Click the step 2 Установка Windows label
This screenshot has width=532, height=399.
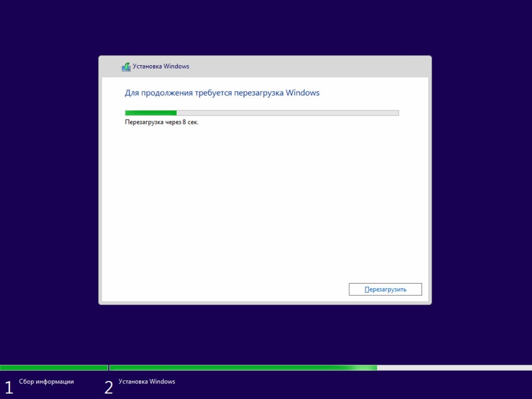[147, 381]
